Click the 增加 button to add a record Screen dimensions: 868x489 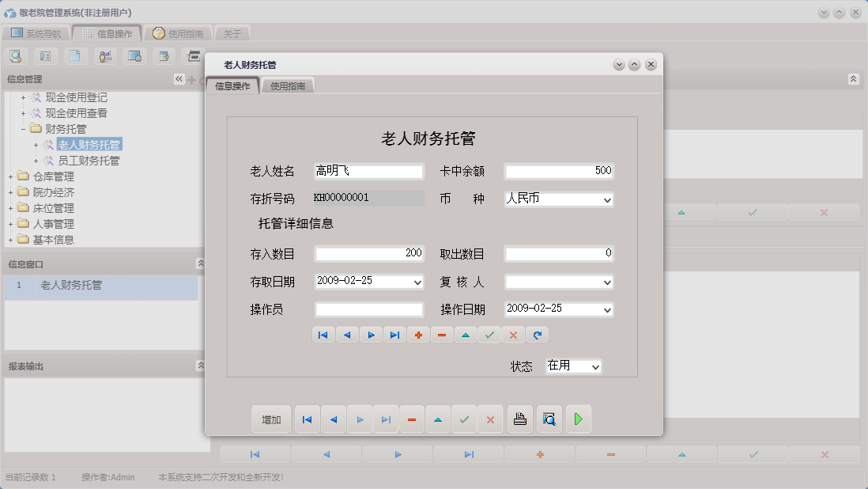(270, 419)
